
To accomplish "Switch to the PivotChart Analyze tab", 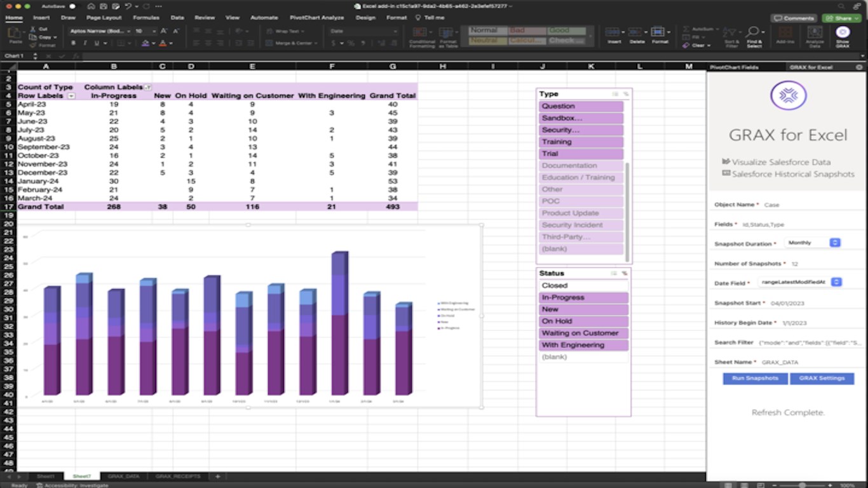I will coord(316,18).
